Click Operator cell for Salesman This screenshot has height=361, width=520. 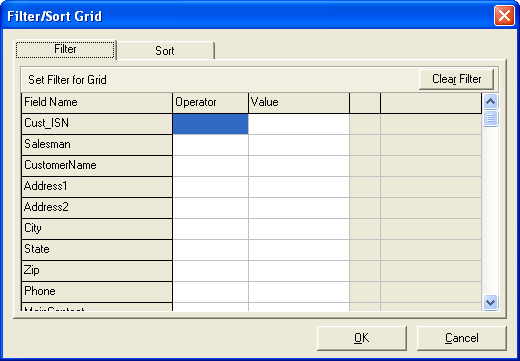point(210,145)
